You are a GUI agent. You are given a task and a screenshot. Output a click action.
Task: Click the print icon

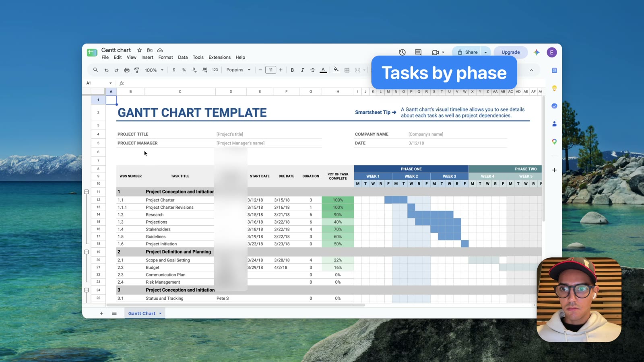click(127, 70)
